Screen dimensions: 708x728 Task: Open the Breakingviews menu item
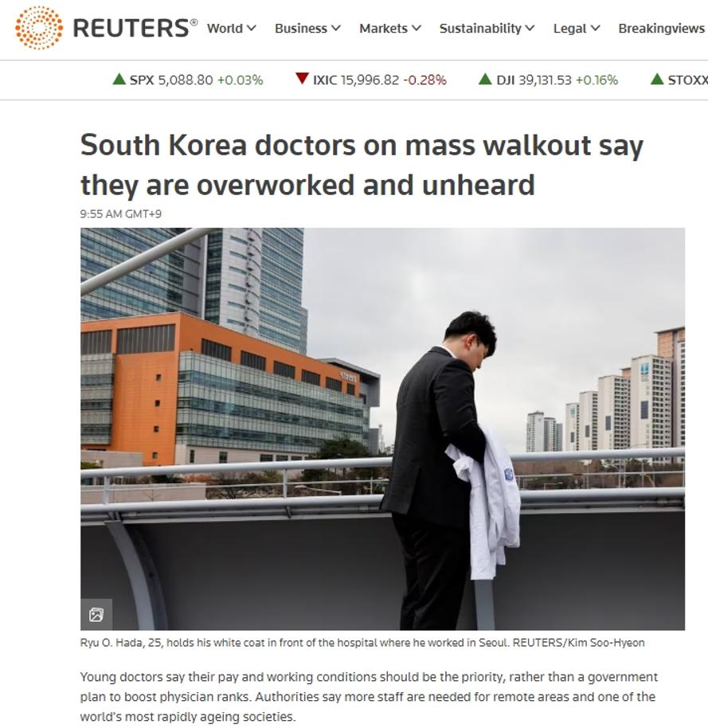click(662, 29)
